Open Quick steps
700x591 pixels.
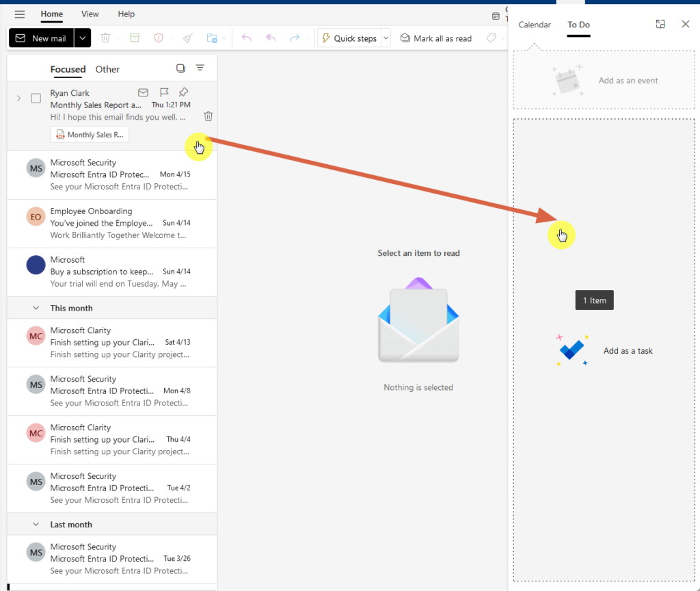tap(349, 38)
